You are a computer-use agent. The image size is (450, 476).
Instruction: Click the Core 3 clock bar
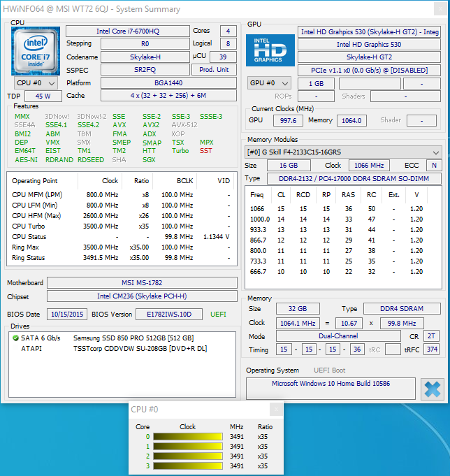pos(188,466)
